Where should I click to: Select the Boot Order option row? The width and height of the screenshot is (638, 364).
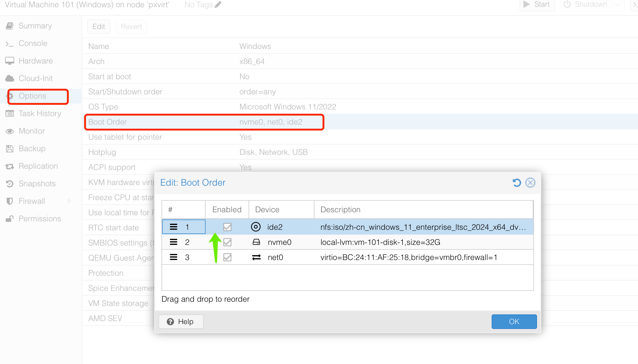point(360,122)
